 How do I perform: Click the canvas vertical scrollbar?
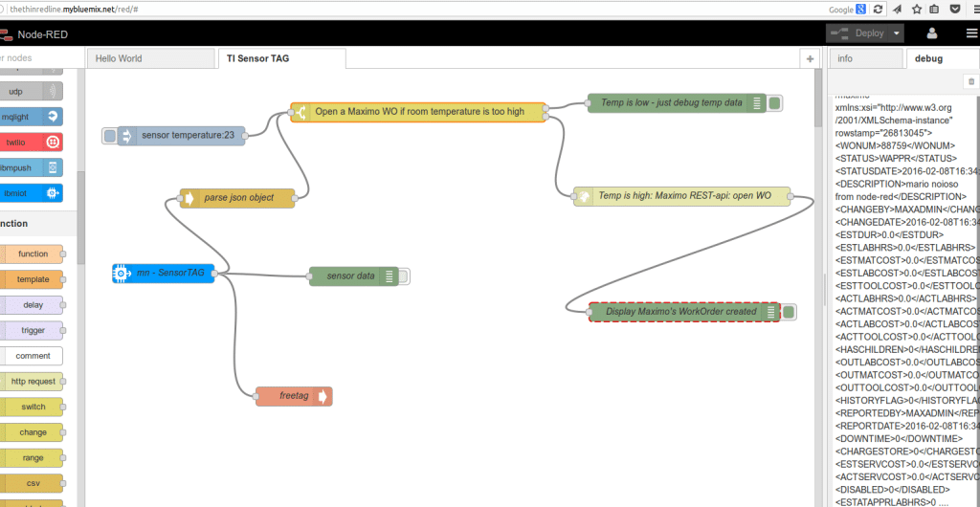tap(819, 97)
